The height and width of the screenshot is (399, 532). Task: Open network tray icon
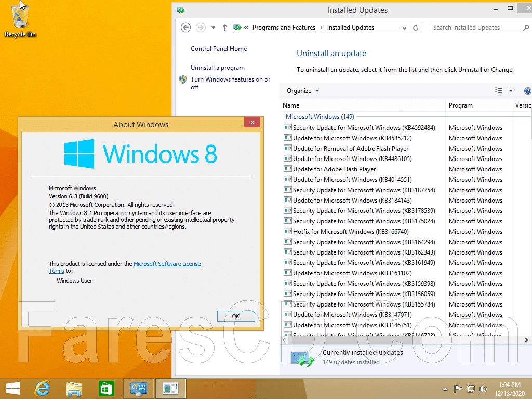coord(470,389)
